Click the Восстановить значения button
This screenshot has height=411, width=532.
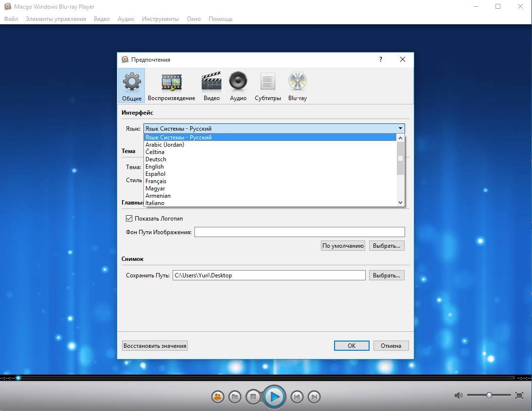coord(155,345)
